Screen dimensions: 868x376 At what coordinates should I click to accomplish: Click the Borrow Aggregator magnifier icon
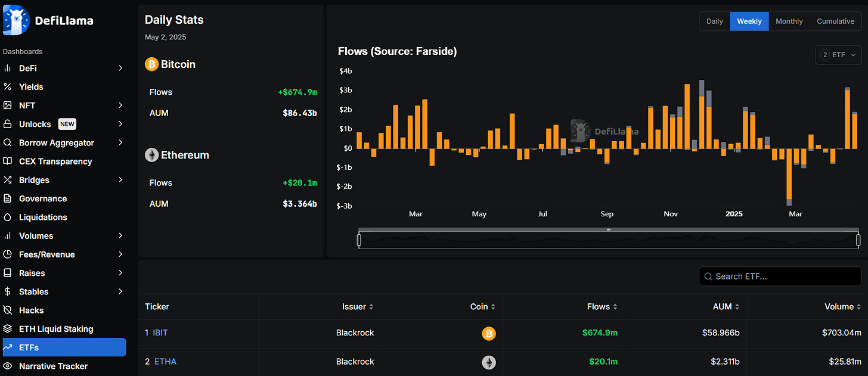pos(8,143)
